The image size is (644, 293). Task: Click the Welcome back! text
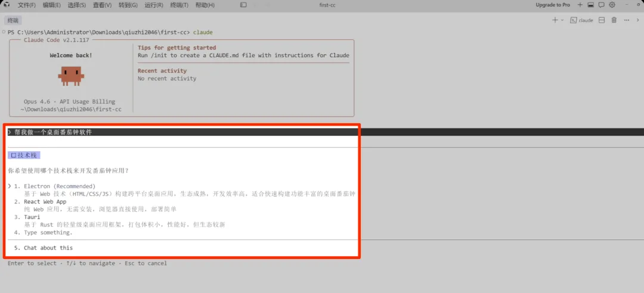tap(71, 55)
